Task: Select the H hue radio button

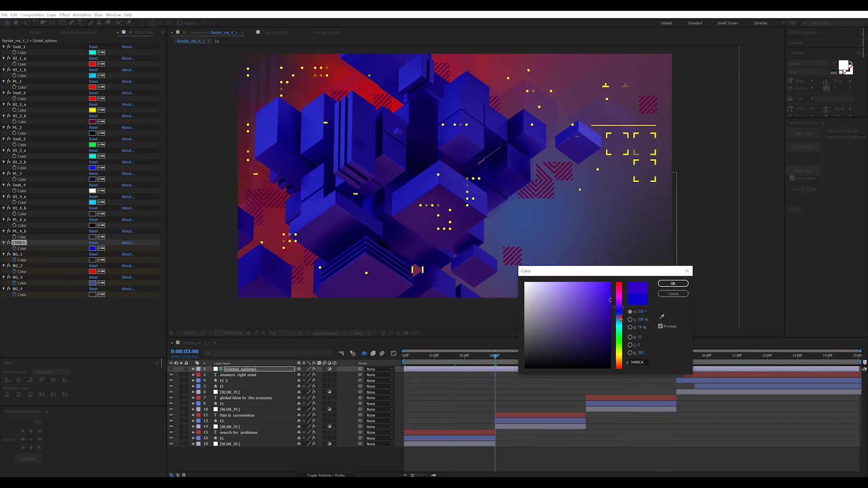Action: point(630,312)
